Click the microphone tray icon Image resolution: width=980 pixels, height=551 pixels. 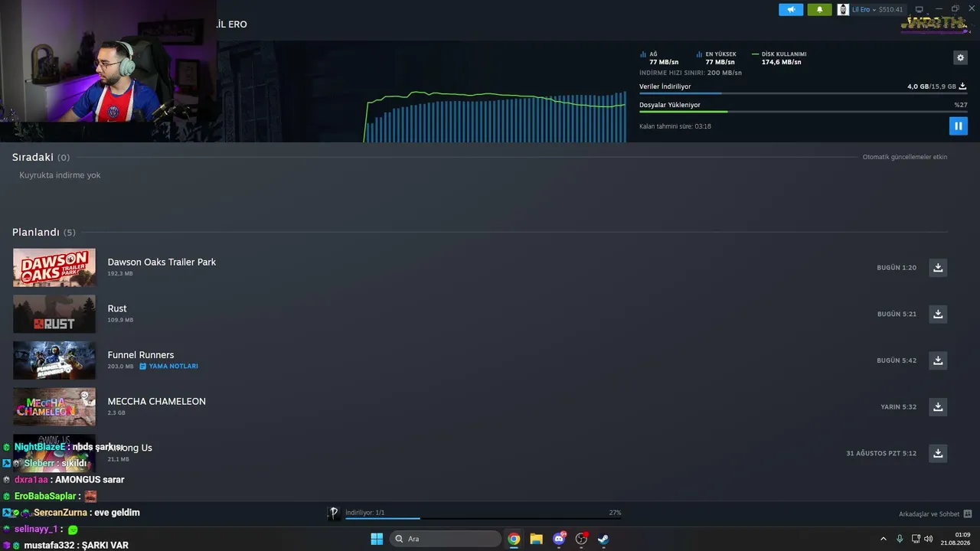coord(900,539)
